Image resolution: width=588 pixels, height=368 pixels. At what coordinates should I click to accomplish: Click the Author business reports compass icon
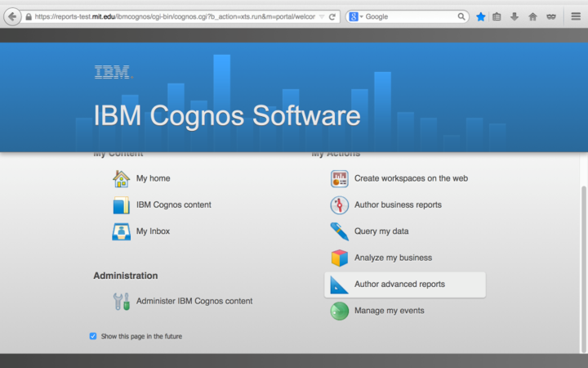(339, 205)
